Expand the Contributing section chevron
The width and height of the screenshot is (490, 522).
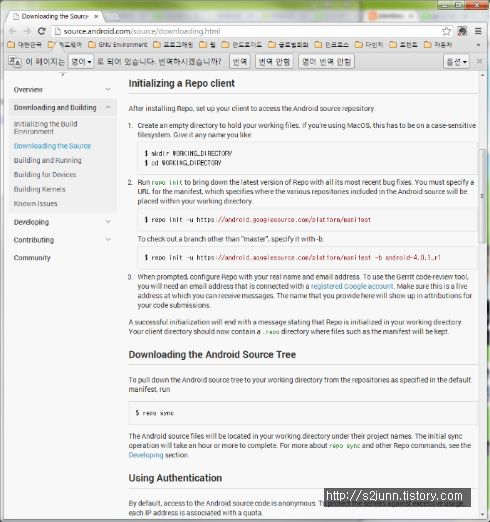(x=108, y=239)
